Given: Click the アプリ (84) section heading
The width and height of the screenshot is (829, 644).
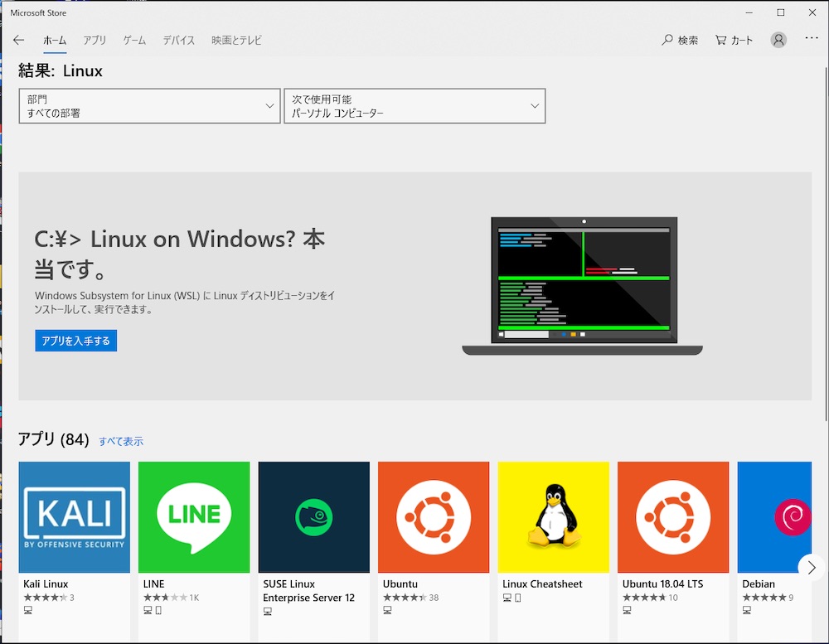Looking at the screenshot, I should [x=53, y=440].
